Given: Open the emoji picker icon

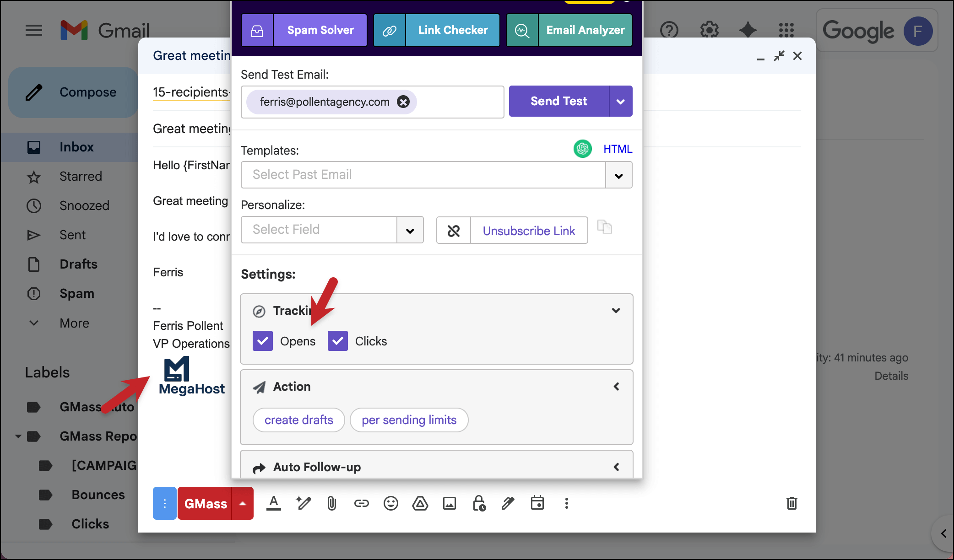Looking at the screenshot, I should pos(390,504).
